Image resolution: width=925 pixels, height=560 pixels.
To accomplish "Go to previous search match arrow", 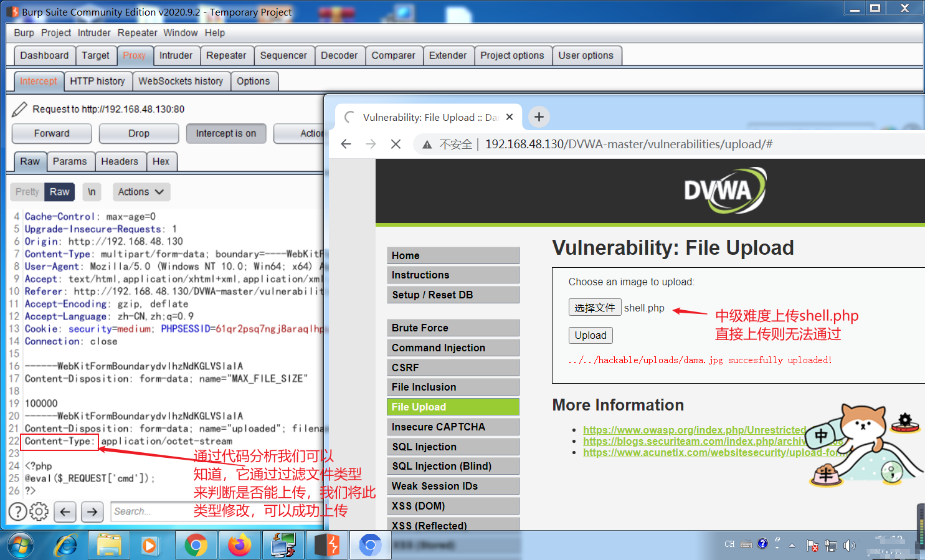I will (x=65, y=511).
